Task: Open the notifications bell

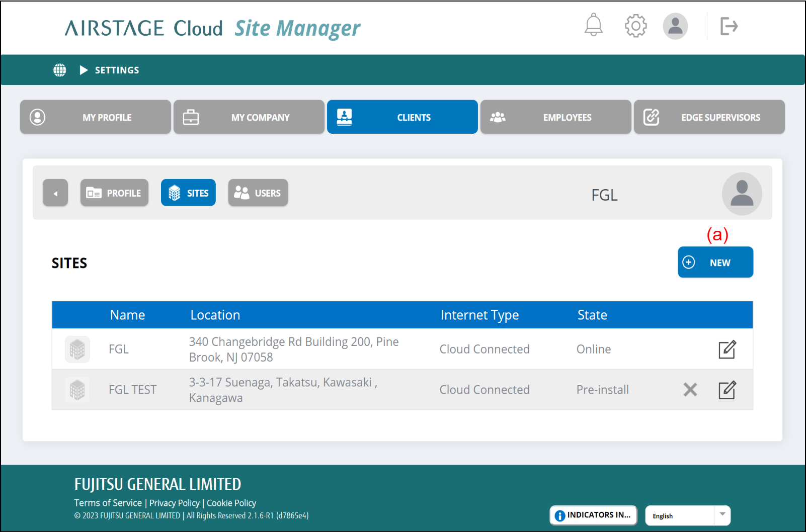Action: click(x=593, y=25)
